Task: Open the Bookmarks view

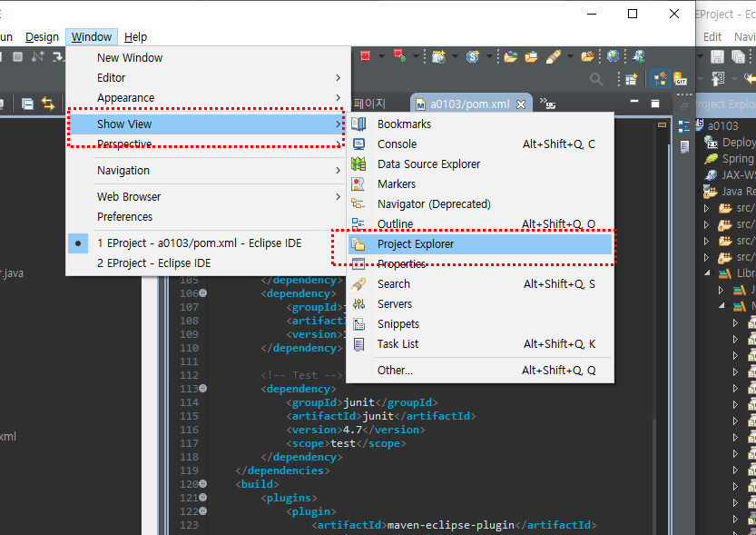Action: (402, 124)
